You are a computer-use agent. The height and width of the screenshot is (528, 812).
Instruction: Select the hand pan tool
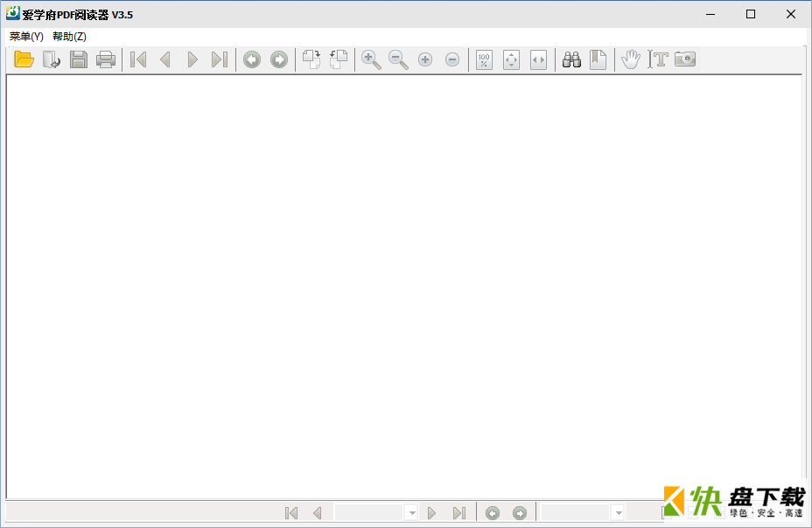[631, 59]
